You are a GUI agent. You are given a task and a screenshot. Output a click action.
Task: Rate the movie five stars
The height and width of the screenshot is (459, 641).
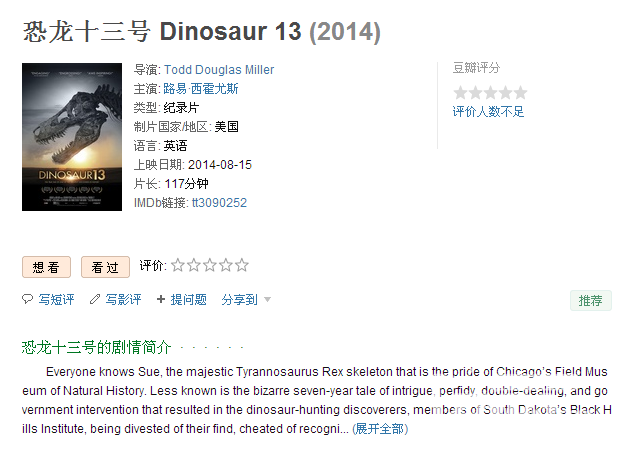coord(242,265)
